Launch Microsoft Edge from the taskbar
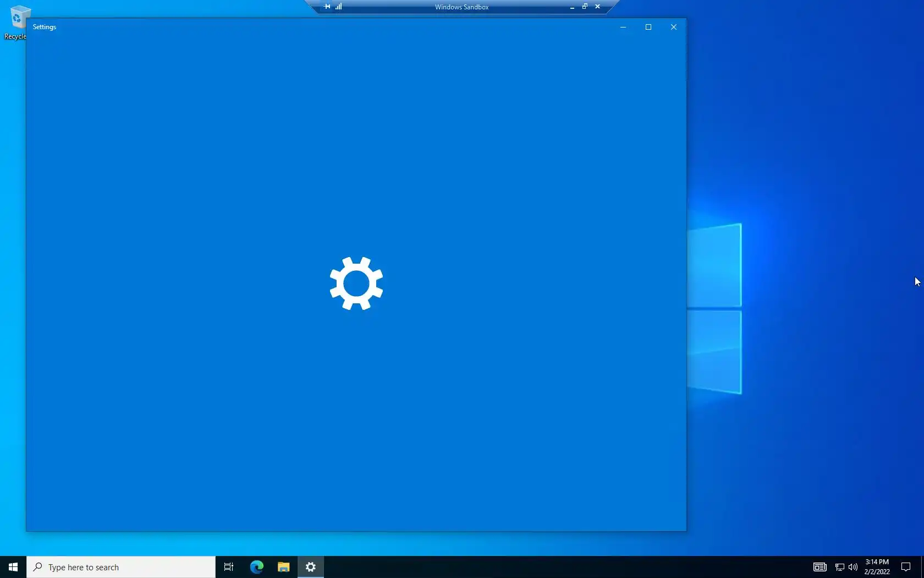This screenshot has width=924, height=578. (256, 567)
